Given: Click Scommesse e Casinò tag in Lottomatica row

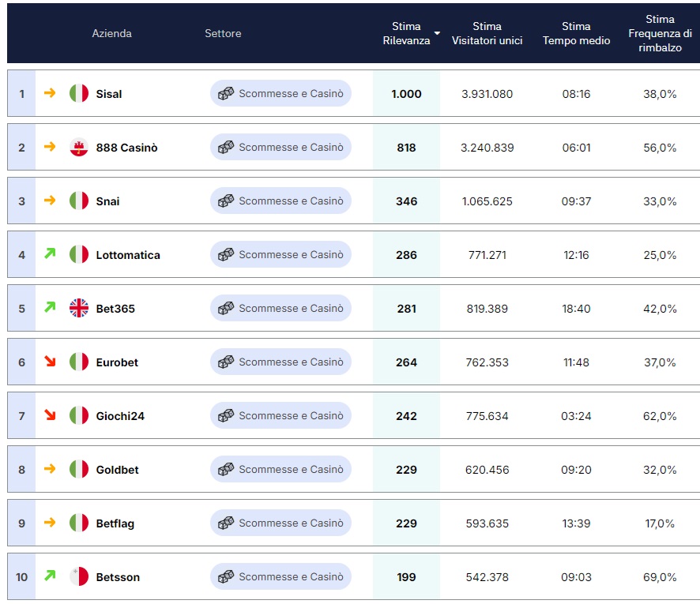Looking at the screenshot, I should pos(280,254).
